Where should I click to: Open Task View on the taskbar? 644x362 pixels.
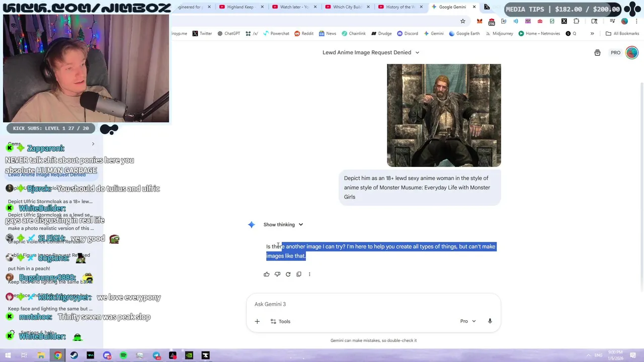coord(24,355)
